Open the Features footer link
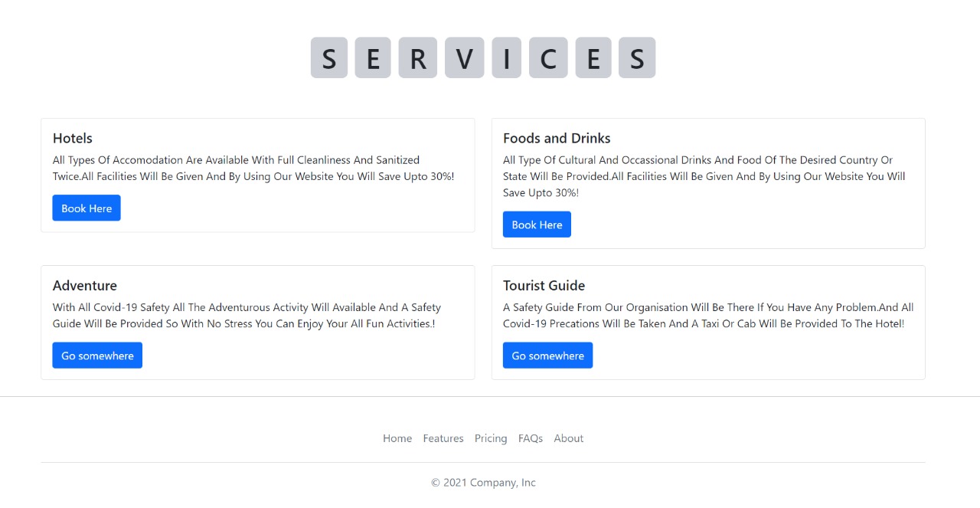The image size is (980, 508). (x=443, y=438)
